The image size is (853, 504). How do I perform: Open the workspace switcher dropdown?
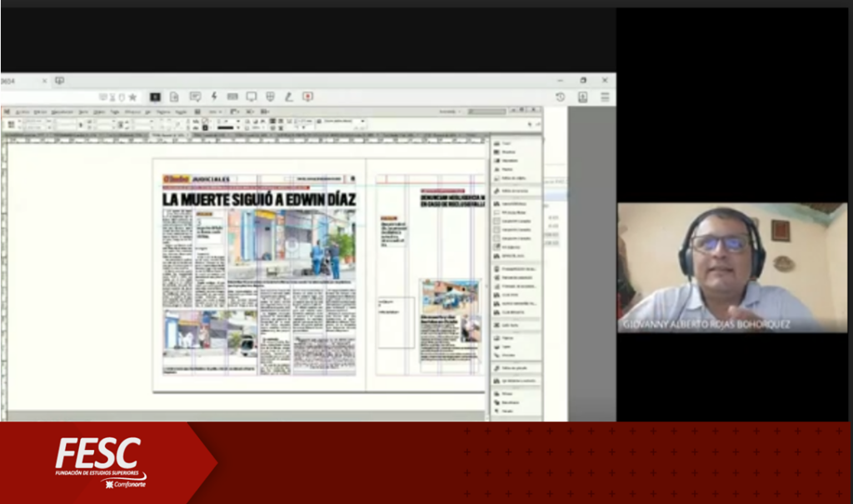point(448,112)
